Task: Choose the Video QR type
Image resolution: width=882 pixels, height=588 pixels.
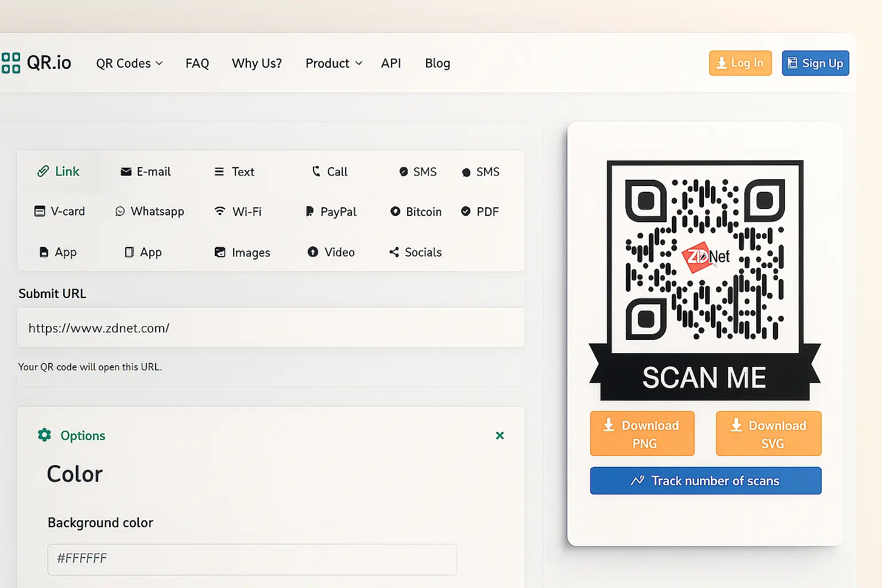Action: (331, 252)
